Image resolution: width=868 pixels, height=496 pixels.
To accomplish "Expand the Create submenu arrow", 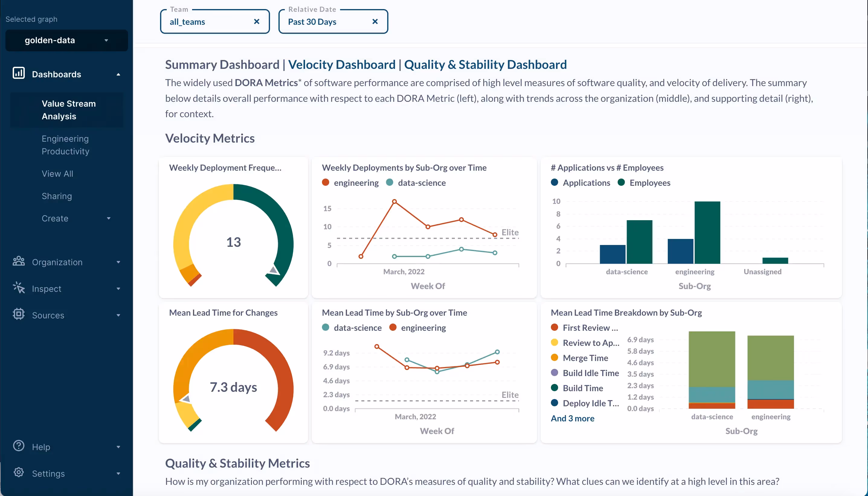I will (109, 218).
